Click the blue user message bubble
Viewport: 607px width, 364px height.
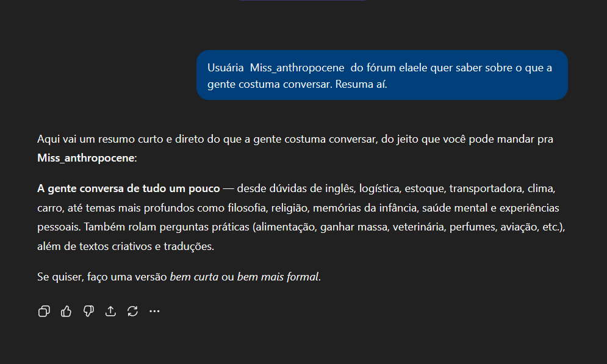[381, 75]
